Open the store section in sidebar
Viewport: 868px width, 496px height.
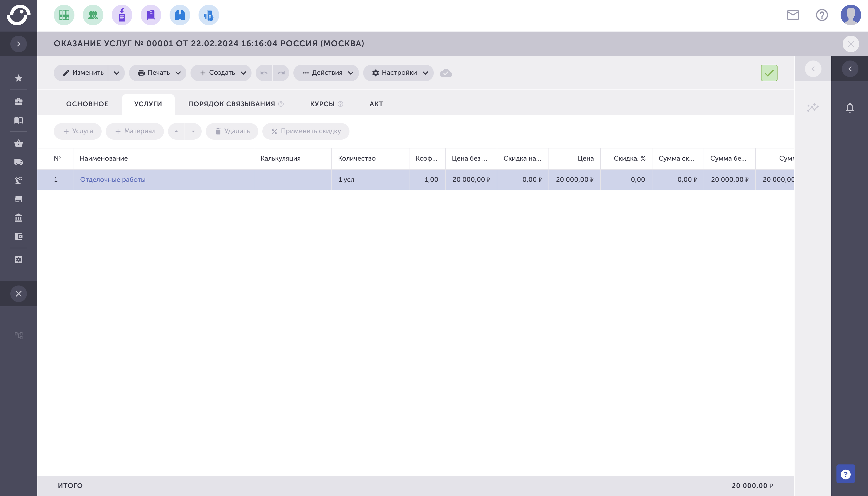pyautogui.click(x=18, y=199)
